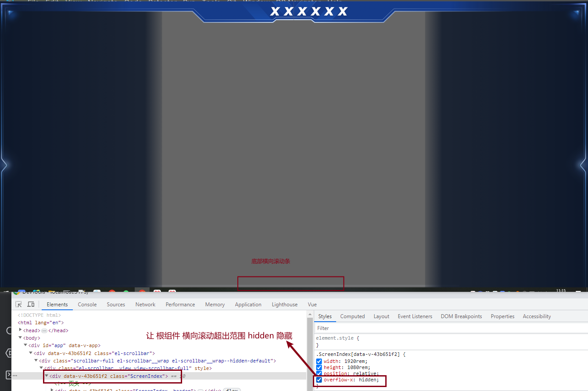Disable the height: 1080rem declaration checkbox
588x391 pixels.
pos(319,368)
